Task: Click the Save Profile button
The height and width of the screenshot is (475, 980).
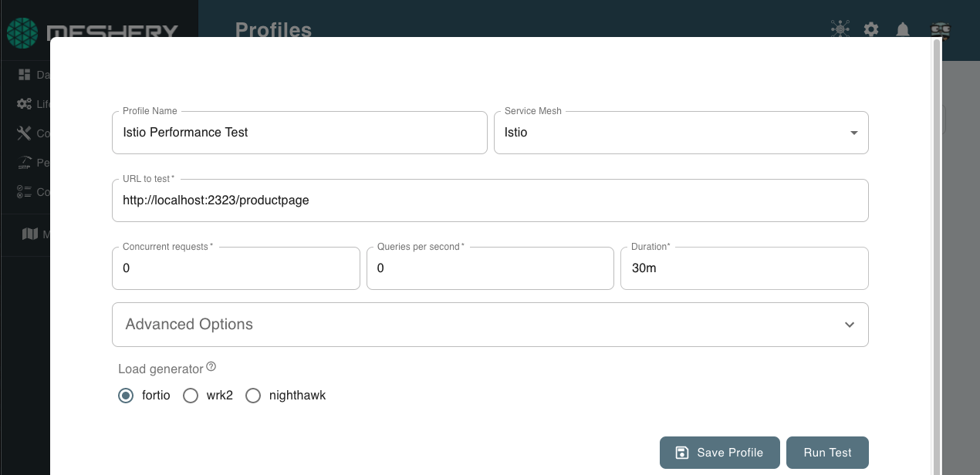Action: (719, 453)
